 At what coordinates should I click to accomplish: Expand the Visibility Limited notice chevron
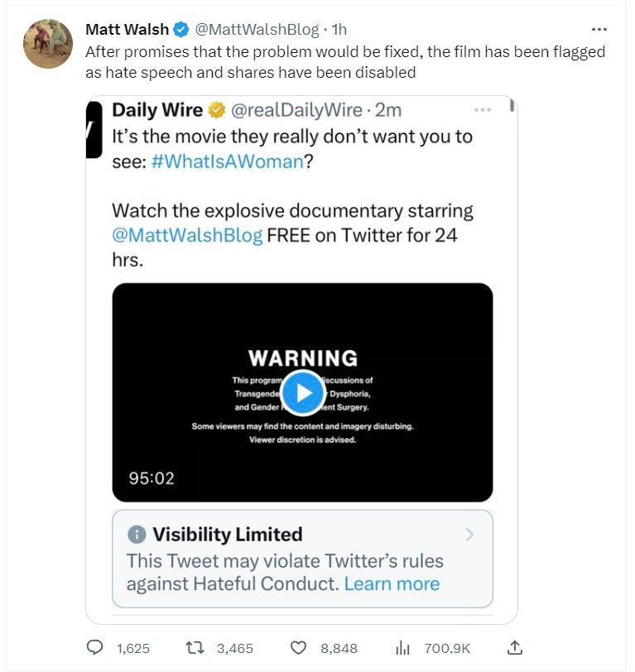click(x=470, y=535)
